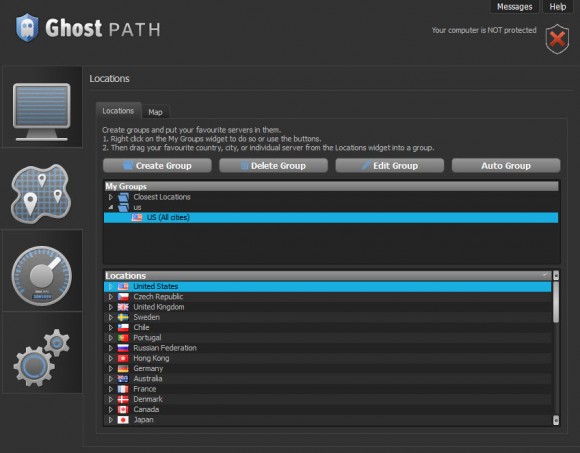The image size is (580, 453).
Task: Click the Japan flag icon
Action: coord(123,420)
